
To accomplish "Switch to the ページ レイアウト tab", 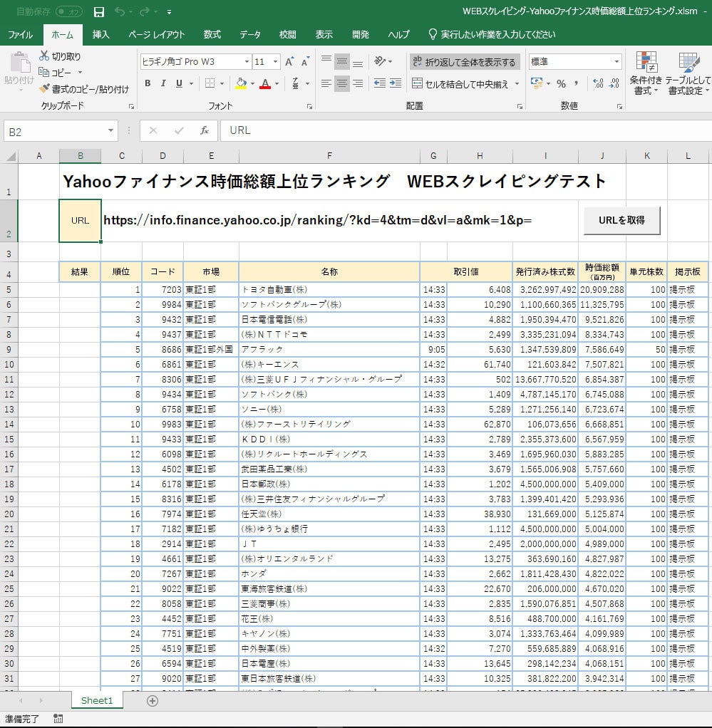I will pos(157,34).
